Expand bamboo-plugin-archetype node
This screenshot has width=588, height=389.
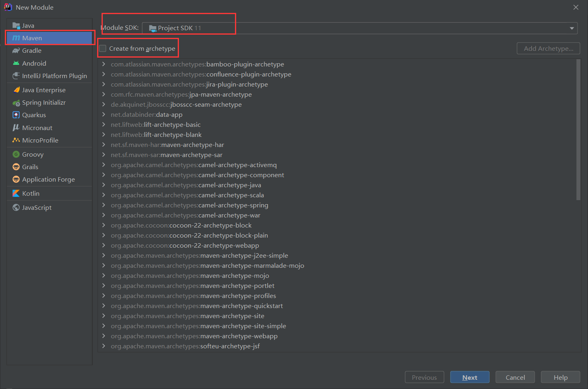[x=104, y=64]
